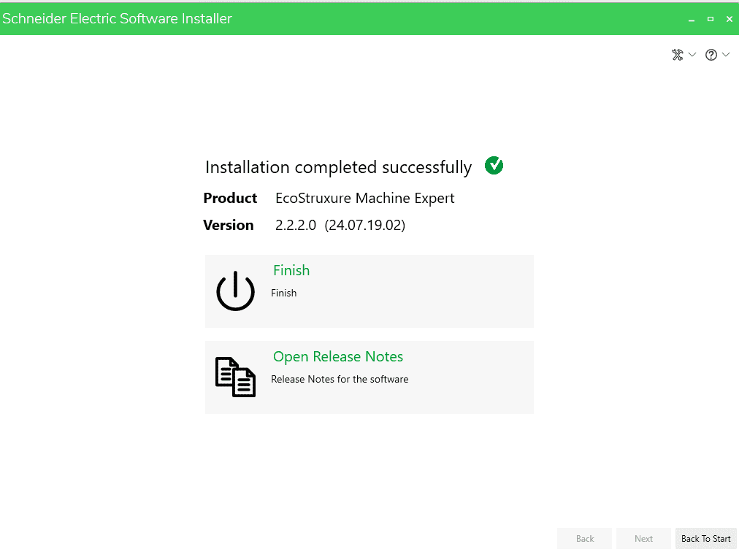Open the help question mark icon
The width and height of the screenshot is (739, 560).
click(x=711, y=55)
